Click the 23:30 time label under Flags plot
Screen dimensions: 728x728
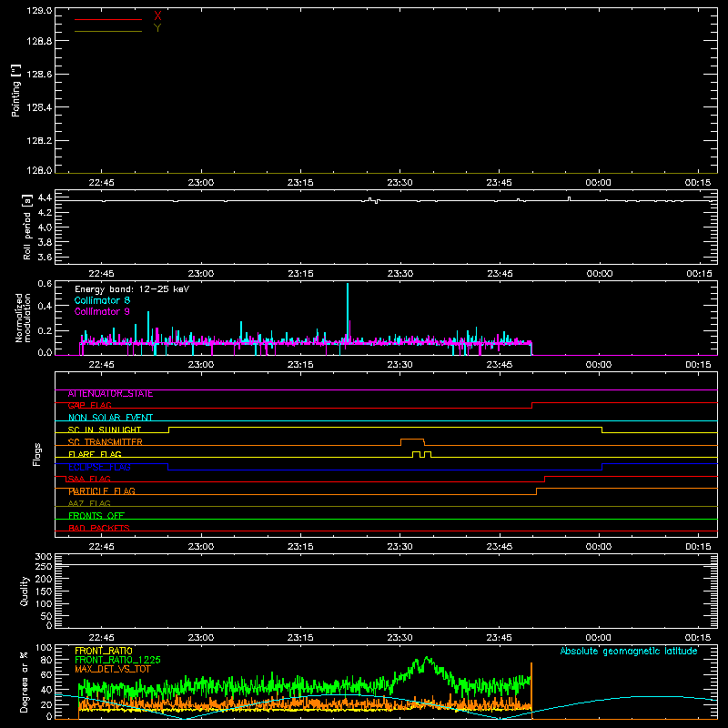tap(399, 547)
